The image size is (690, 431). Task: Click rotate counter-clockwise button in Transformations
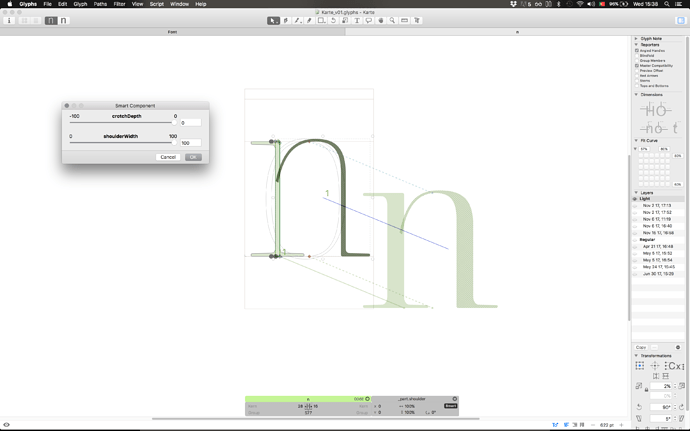pos(639,407)
